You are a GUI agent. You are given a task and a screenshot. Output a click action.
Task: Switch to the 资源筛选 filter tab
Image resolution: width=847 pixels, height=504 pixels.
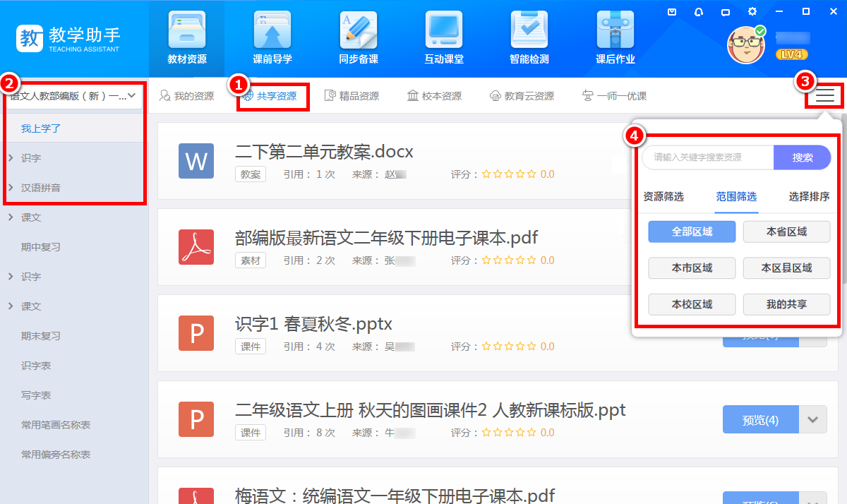[x=663, y=197]
